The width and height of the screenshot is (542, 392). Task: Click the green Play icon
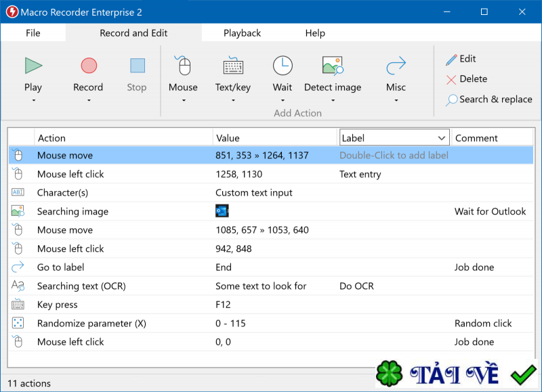pos(33,66)
